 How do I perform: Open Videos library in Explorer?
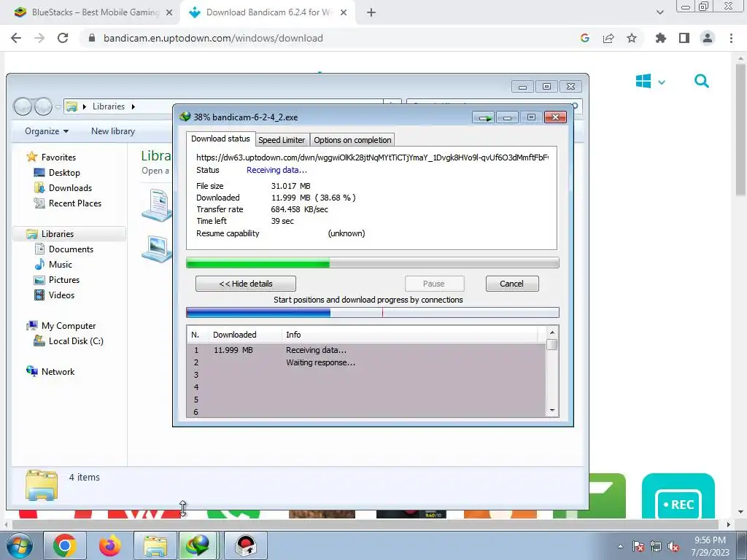coord(61,295)
